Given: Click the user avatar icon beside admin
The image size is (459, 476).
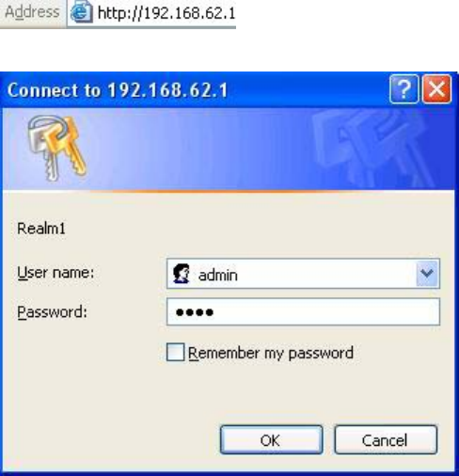Looking at the screenshot, I should (x=182, y=274).
